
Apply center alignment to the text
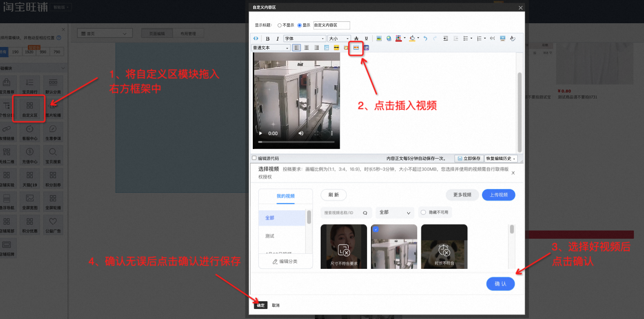[307, 47]
